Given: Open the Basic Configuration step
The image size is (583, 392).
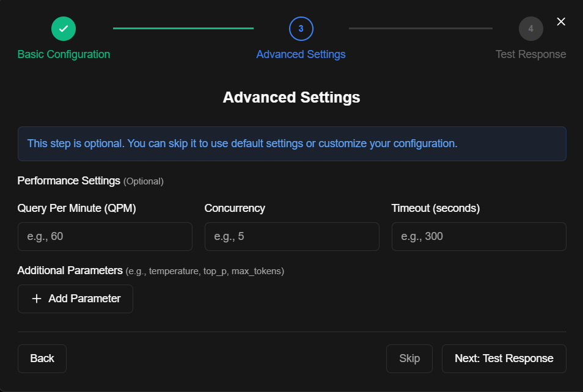Looking at the screenshot, I should pos(64,54).
